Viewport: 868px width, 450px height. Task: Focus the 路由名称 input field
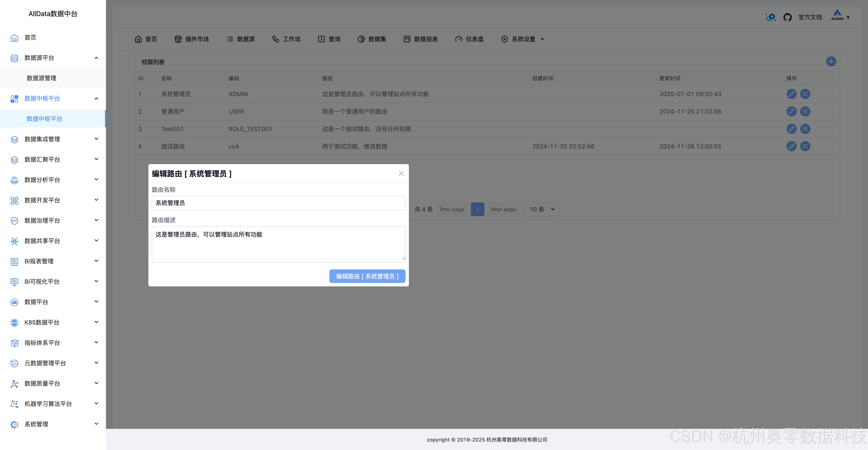click(278, 203)
